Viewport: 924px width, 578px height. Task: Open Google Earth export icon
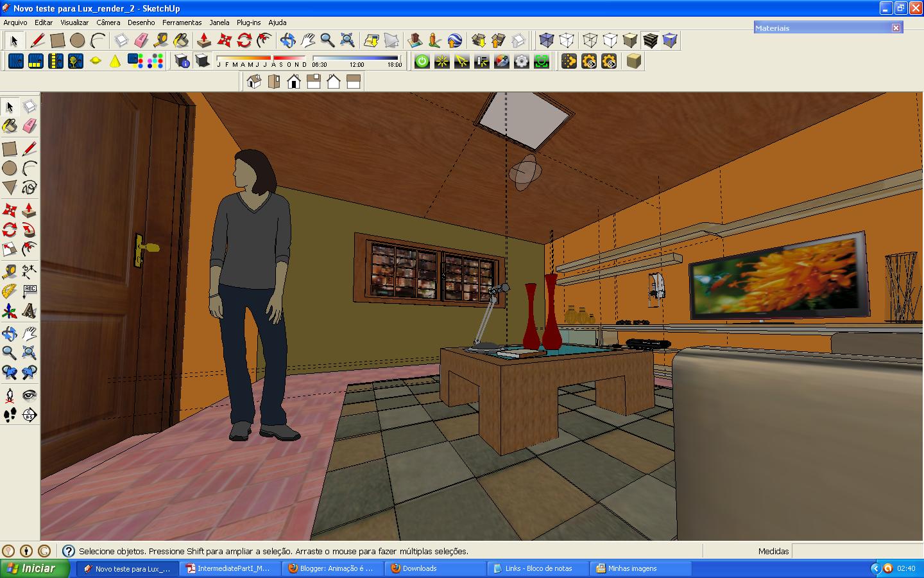[x=455, y=40]
